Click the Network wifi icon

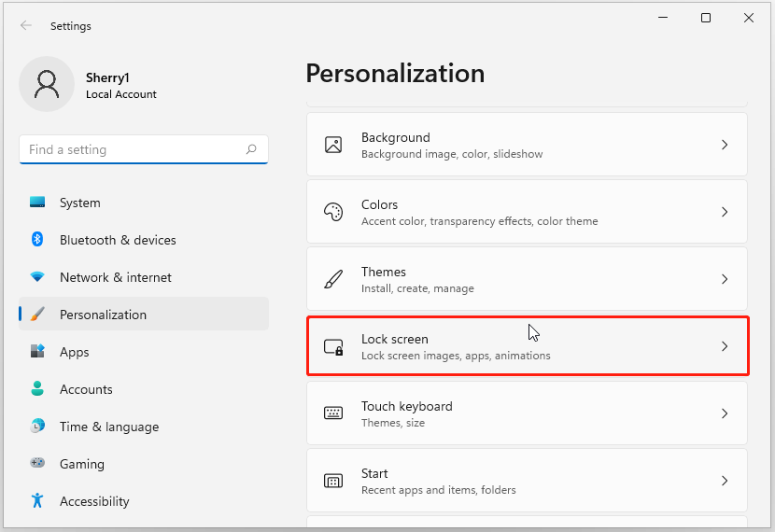pyautogui.click(x=37, y=277)
